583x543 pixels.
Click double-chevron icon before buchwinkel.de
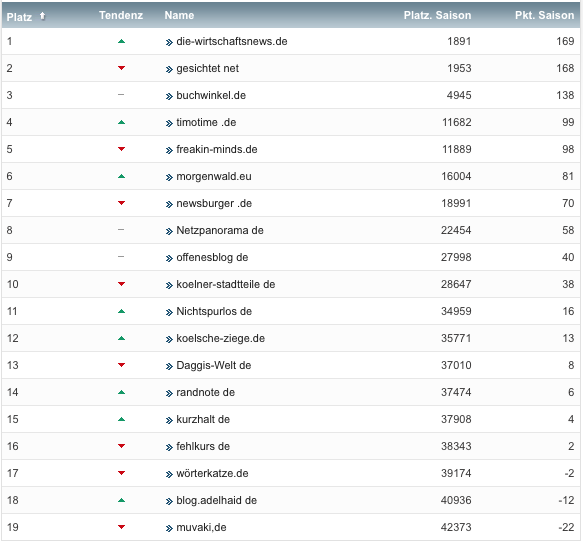click(x=169, y=97)
